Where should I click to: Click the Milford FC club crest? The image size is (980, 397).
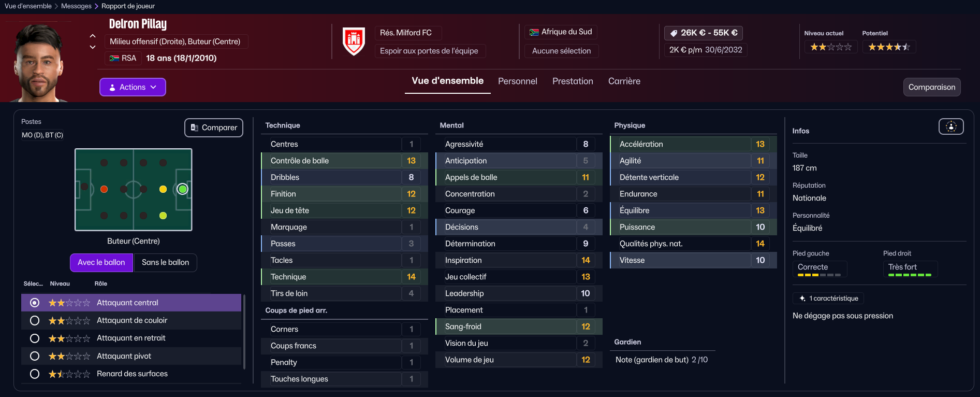pos(354,41)
